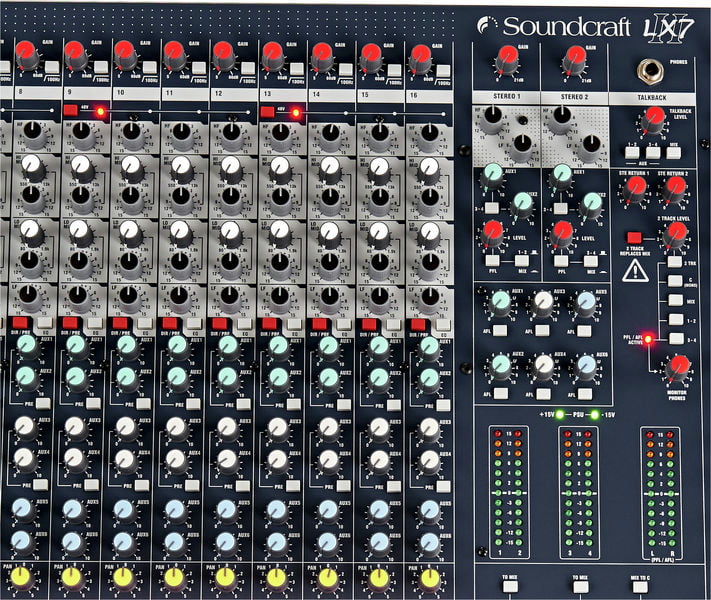The height and width of the screenshot is (600, 711).
Task: Adjust the AUX5 master output knob
Action: 585,303
